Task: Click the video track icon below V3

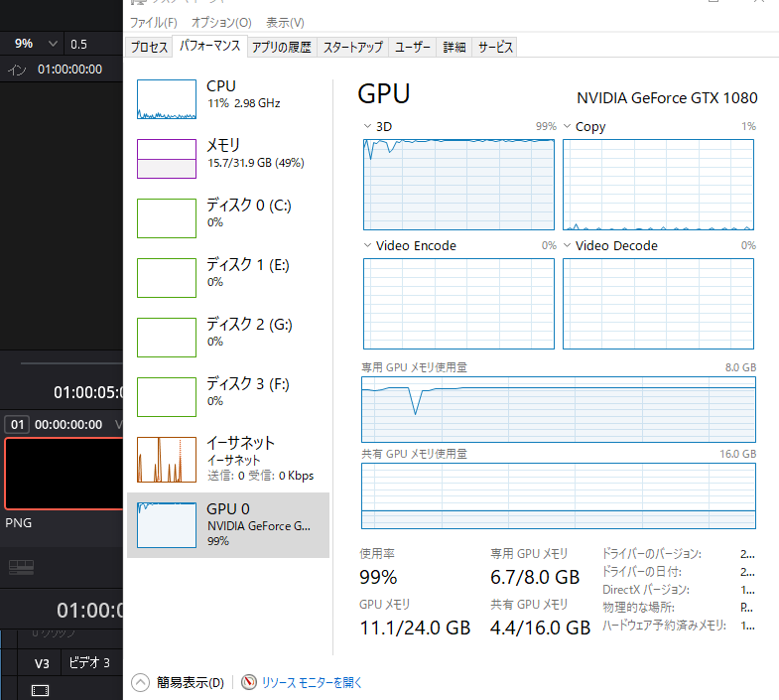Action: click(x=40, y=689)
